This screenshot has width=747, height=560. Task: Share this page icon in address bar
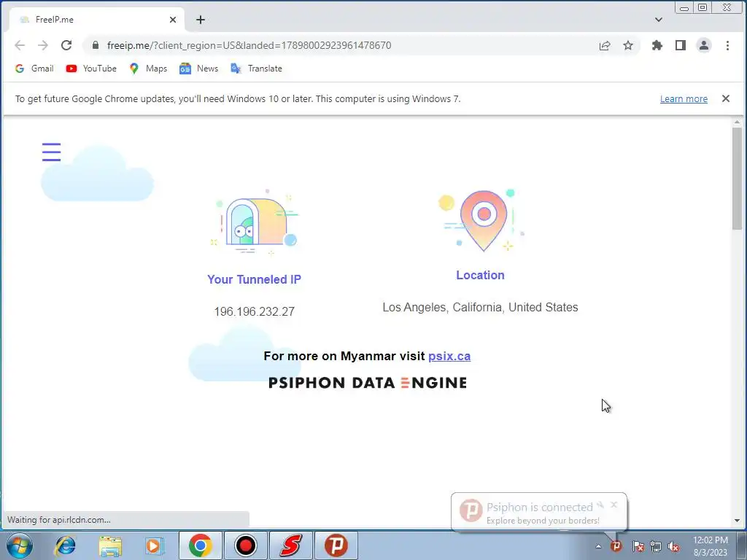pyautogui.click(x=605, y=45)
